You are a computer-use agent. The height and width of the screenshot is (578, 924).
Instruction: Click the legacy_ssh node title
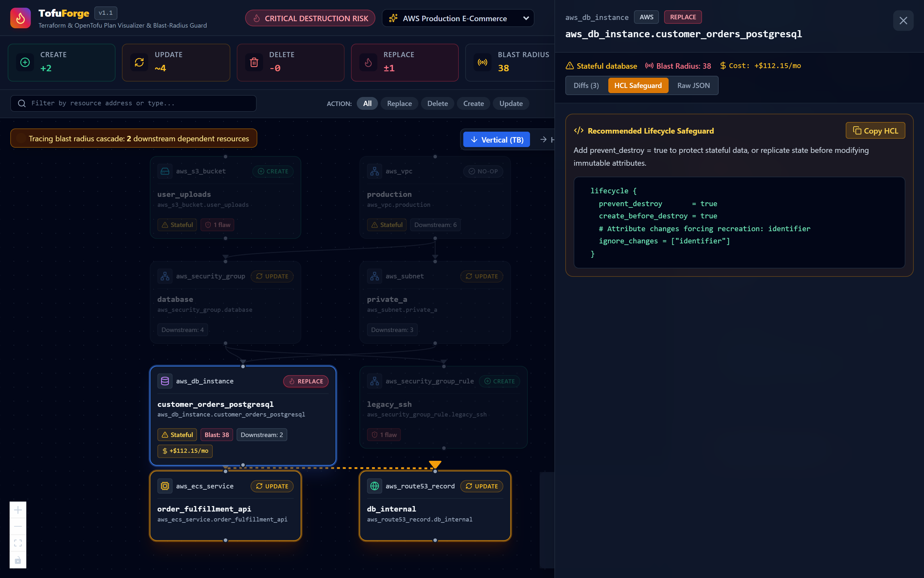coord(389,404)
